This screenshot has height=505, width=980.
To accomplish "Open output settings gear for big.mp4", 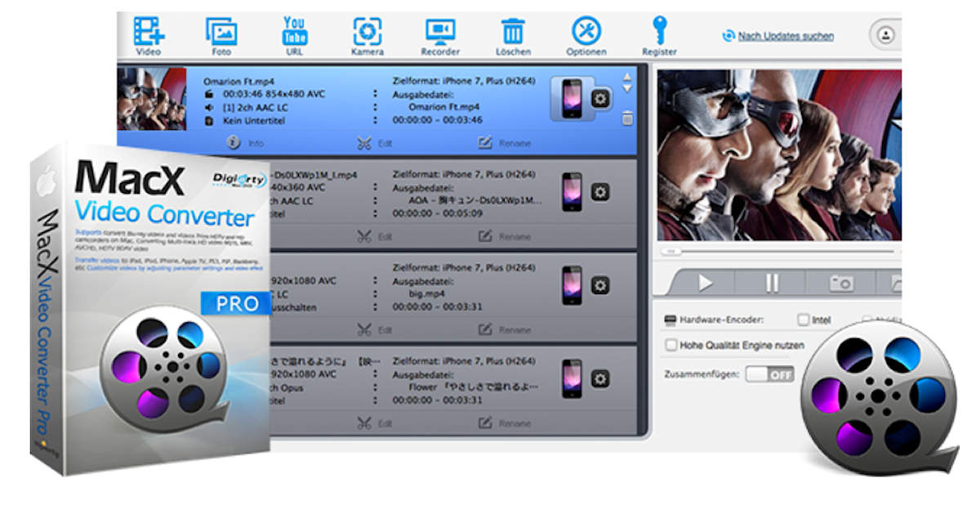I will click(x=600, y=285).
